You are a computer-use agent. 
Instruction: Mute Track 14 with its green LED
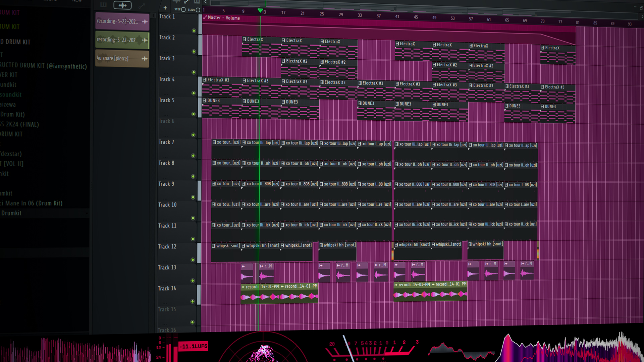[193, 301]
